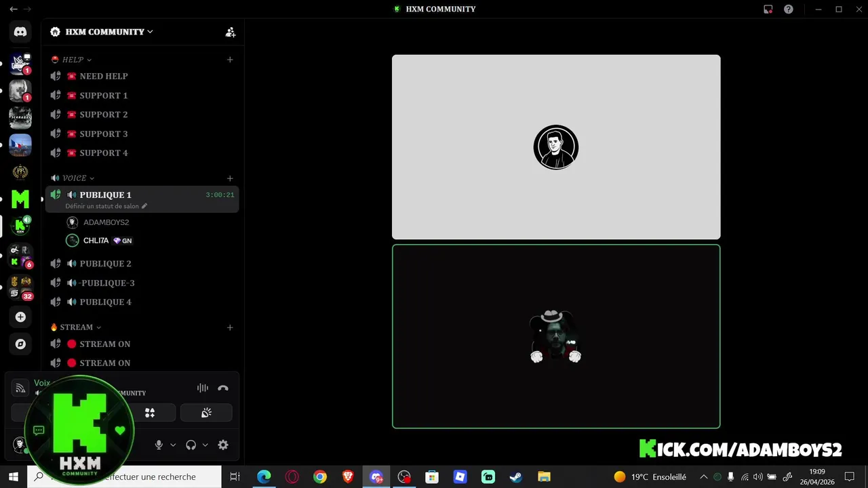
Task: Join the -PUBLIQUE-3 voice channel
Action: [x=142, y=283]
